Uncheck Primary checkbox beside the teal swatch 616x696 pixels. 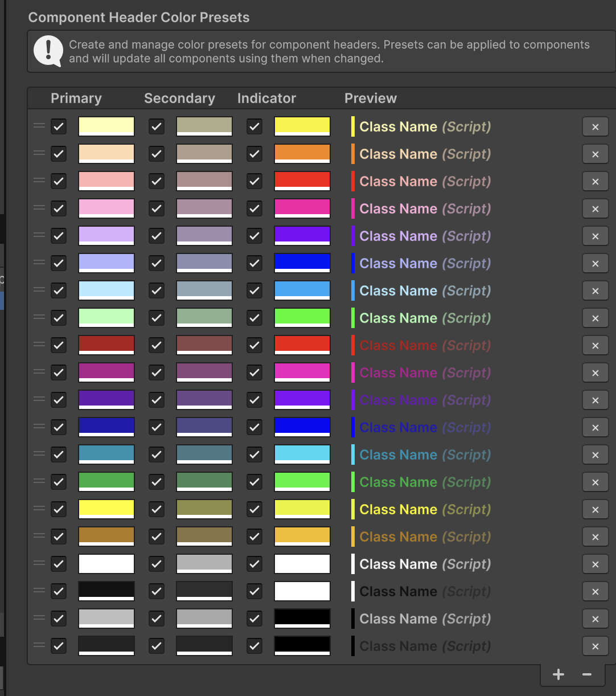click(x=59, y=455)
